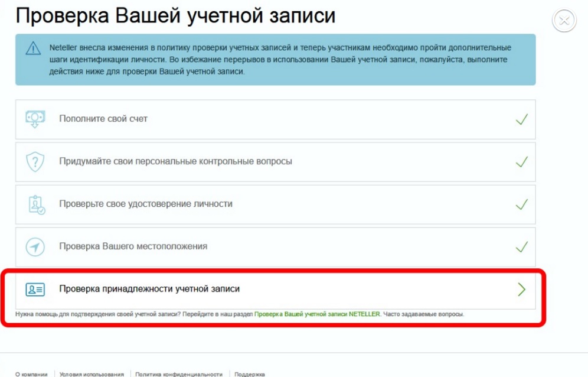Close the account verification dialog
Image resolution: width=588 pixels, height=377 pixels.
tap(564, 20)
